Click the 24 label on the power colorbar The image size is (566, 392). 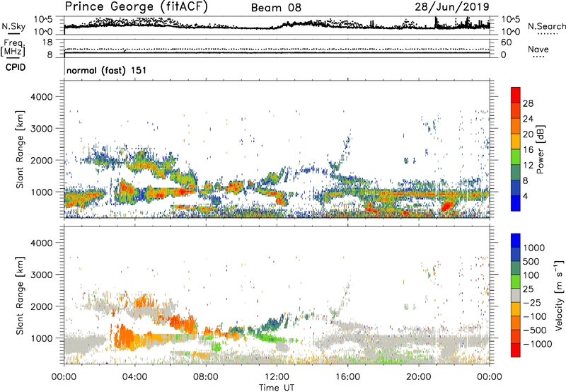click(x=528, y=119)
